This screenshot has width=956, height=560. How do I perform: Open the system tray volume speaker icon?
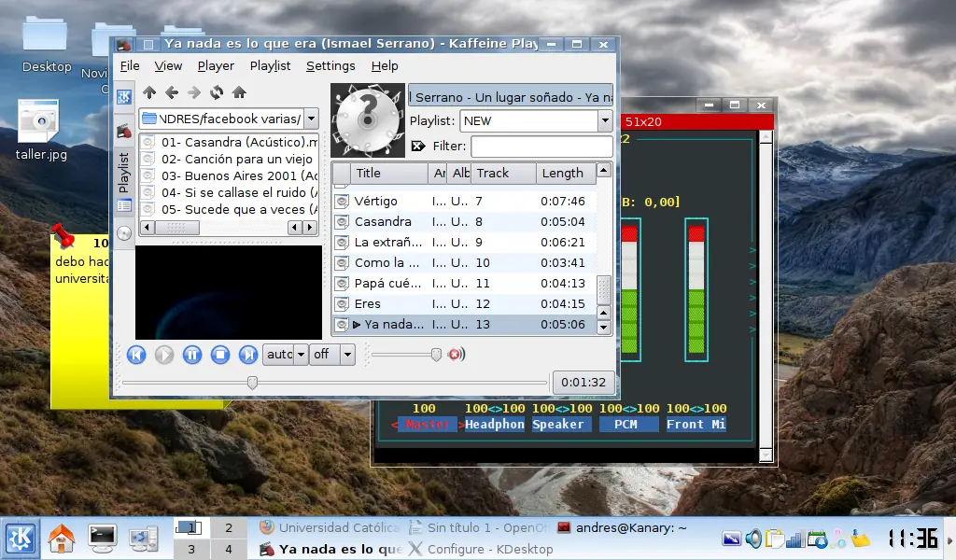[753, 539]
